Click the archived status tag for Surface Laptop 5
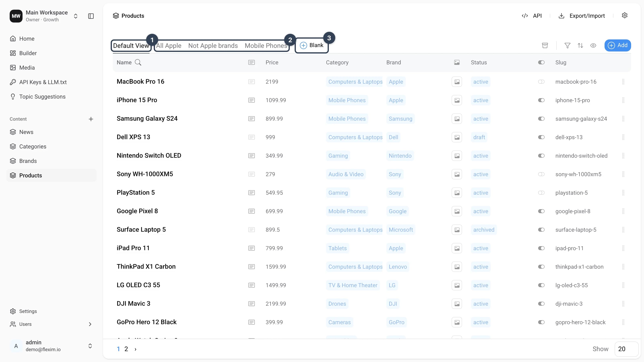This screenshot has height=362, width=644. [x=484, y=230]
